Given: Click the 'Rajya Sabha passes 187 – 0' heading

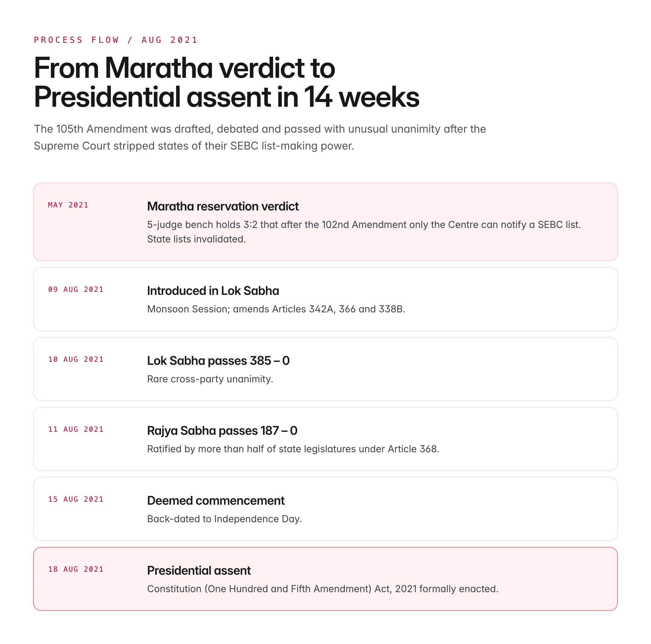Looking at the screenshot, I should (x=222, y=431).
